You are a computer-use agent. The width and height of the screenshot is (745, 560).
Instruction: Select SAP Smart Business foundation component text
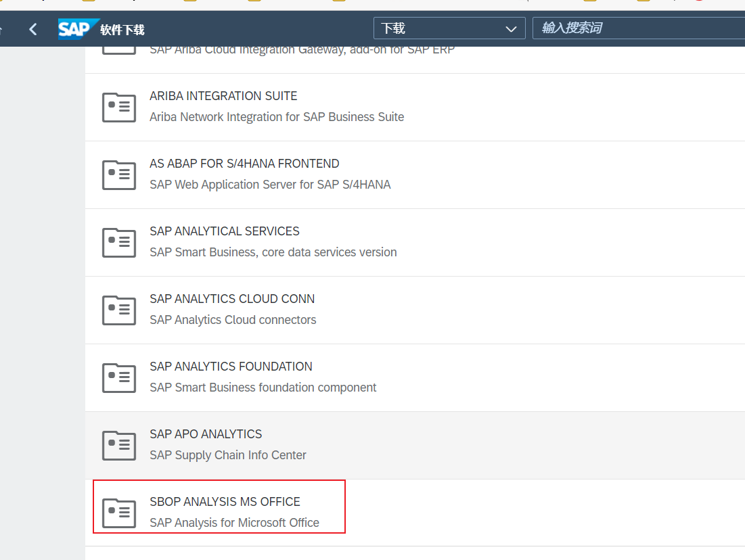(263, 388)
